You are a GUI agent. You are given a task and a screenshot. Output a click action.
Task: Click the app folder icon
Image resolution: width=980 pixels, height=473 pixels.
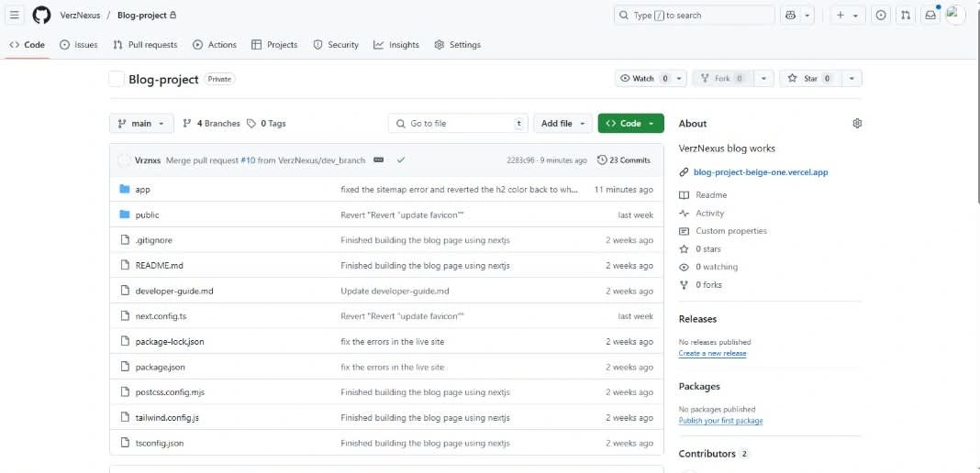tap(125, 189)
